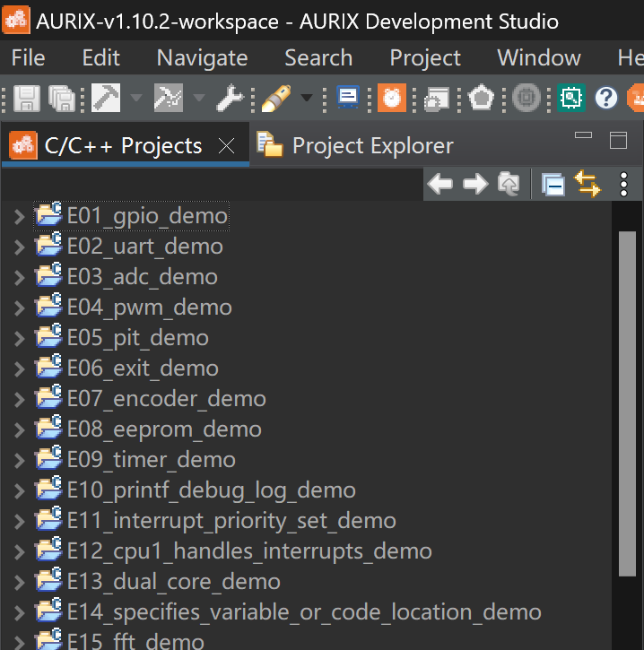The image size is (644, 650).
Task: Select the E07_encoder_demo project
Action: tap(166, 399)
